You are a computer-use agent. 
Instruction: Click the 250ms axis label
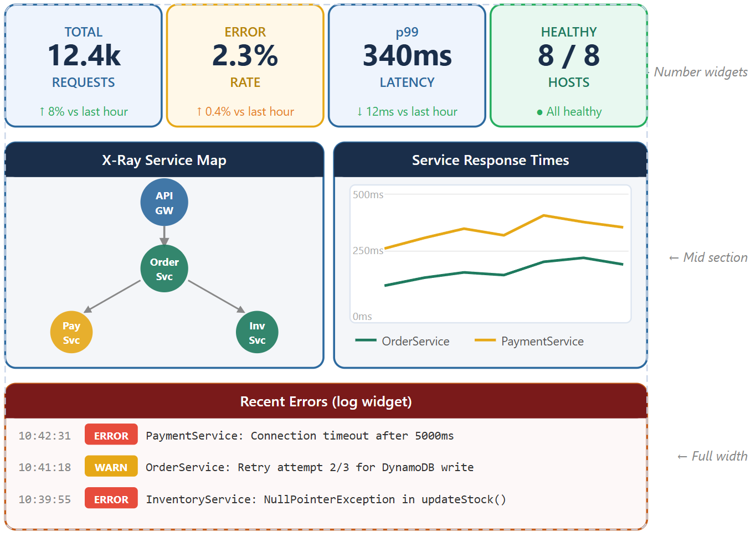click(368, 251)
